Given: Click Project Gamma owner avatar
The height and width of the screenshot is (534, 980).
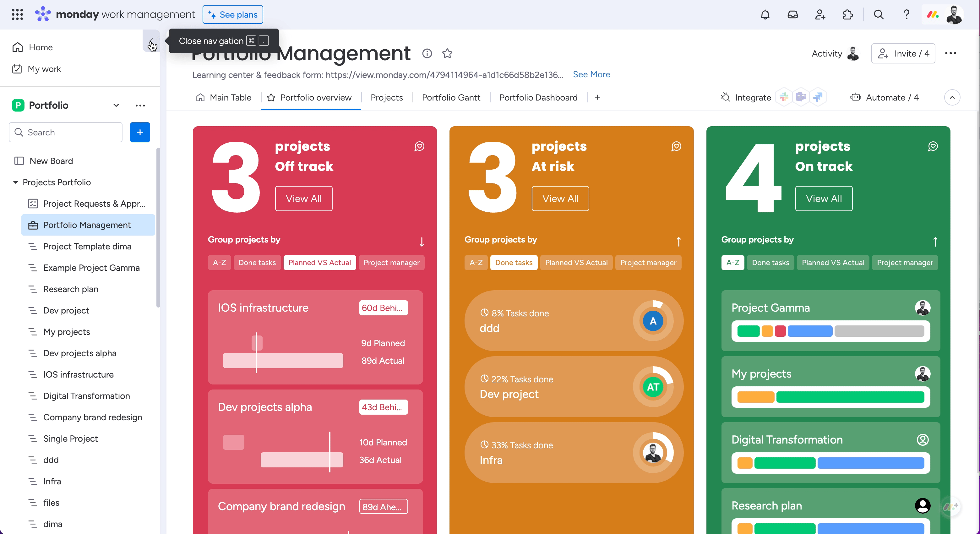Looking at the screenshot, I should coord(923,308).
